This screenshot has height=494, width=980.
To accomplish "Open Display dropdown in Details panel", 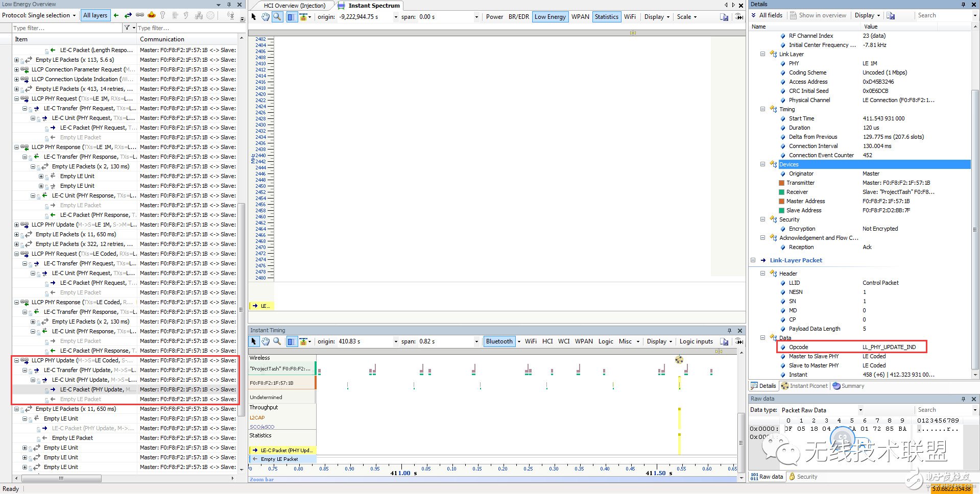I will coord(867,15).
